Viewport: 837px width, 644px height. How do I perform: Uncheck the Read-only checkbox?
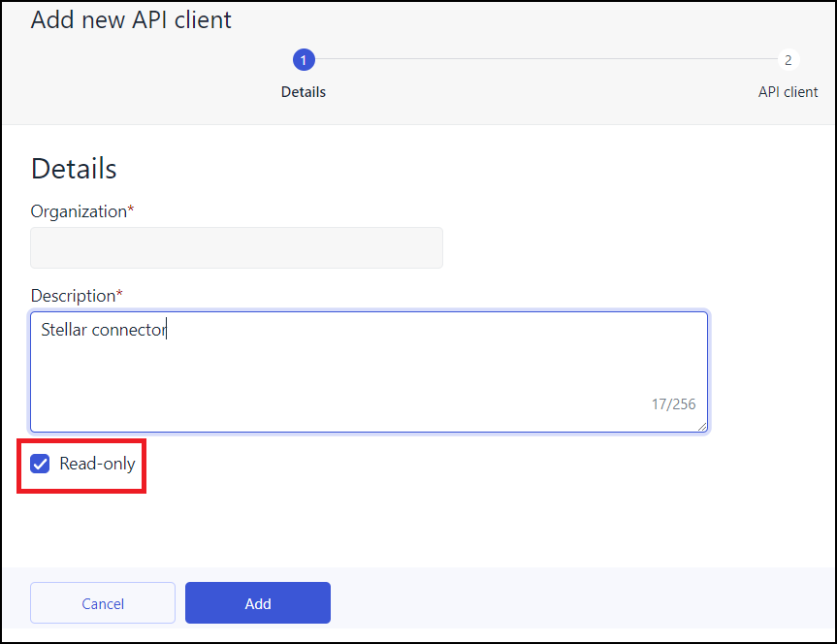click(40, 465)
